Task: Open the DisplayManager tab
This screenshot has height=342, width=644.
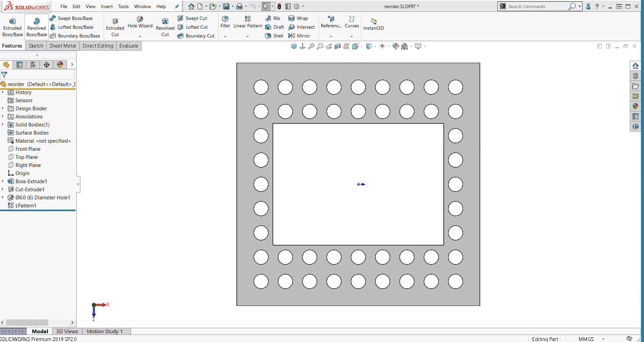Action: tap(60, 65)
